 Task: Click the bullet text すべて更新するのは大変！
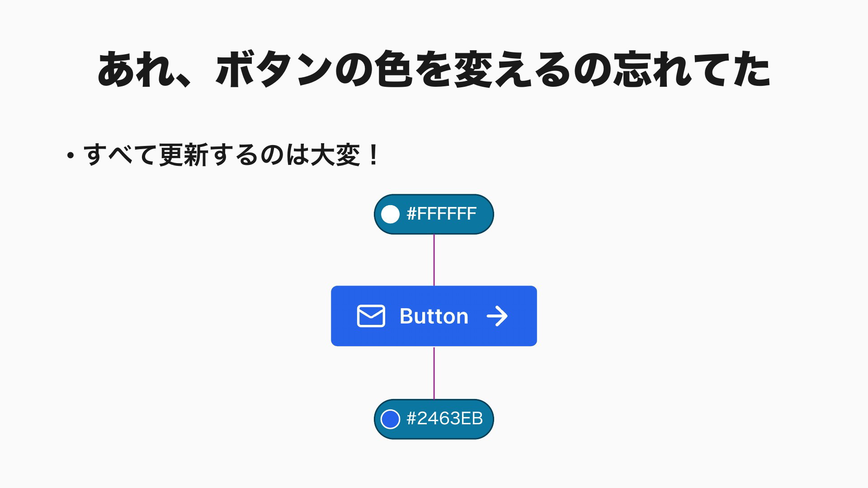[x=232, y=155]
